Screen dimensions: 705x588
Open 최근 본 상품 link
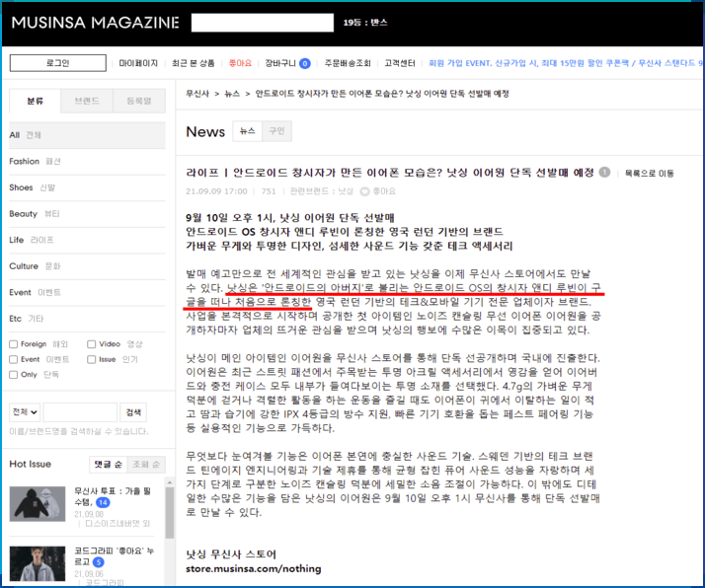[194, 63]
